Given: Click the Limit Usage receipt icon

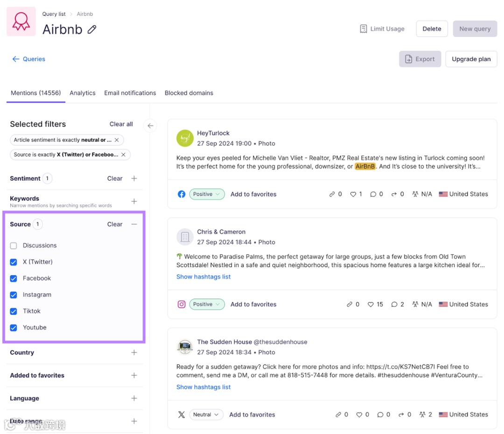Looking at the screenshot, I should point(364,29).
